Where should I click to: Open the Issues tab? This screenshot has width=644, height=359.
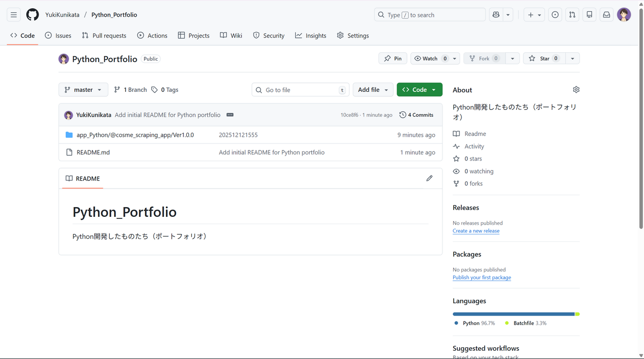pyautogui.click(x=58, y=36)
